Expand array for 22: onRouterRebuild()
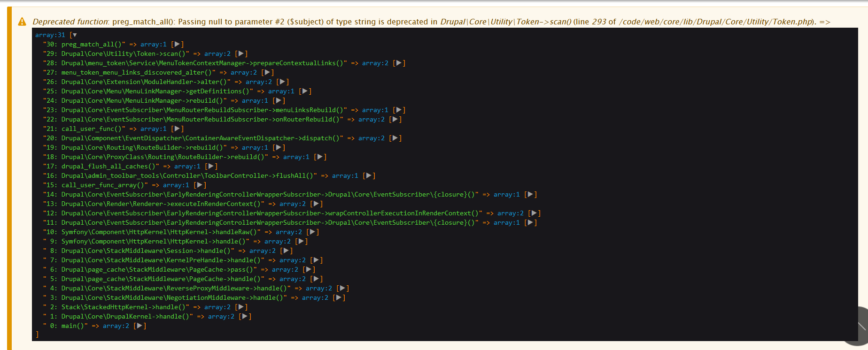The image size is (868, 350). tap(395, 120)
